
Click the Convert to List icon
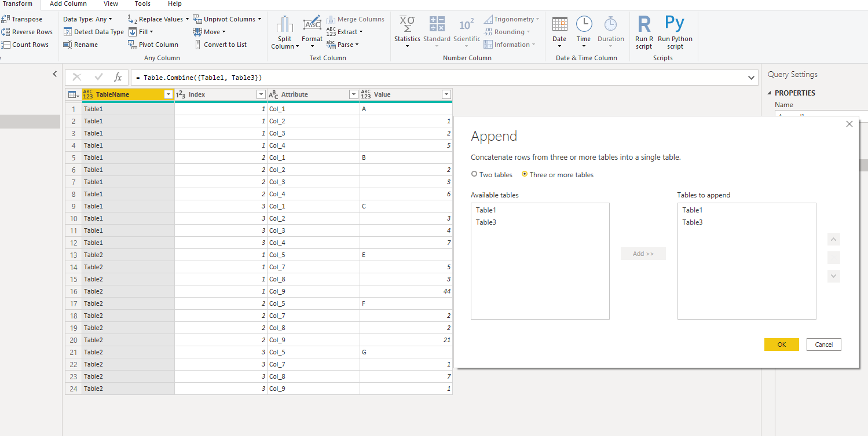click(x=197, y=45)
